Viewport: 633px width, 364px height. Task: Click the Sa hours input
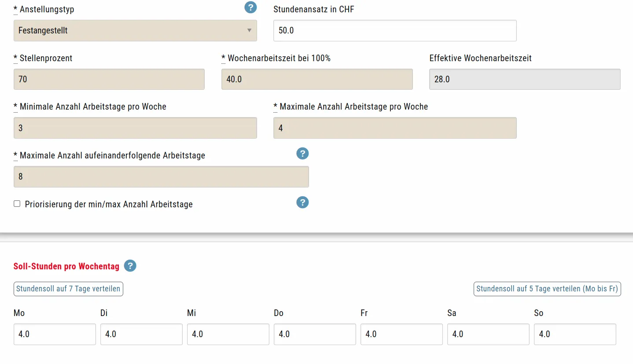[488, 334]
